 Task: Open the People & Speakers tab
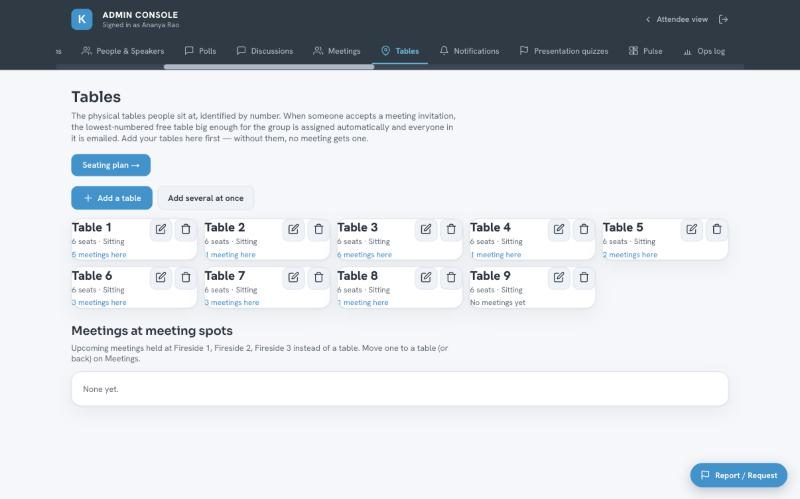pos(123,51)
